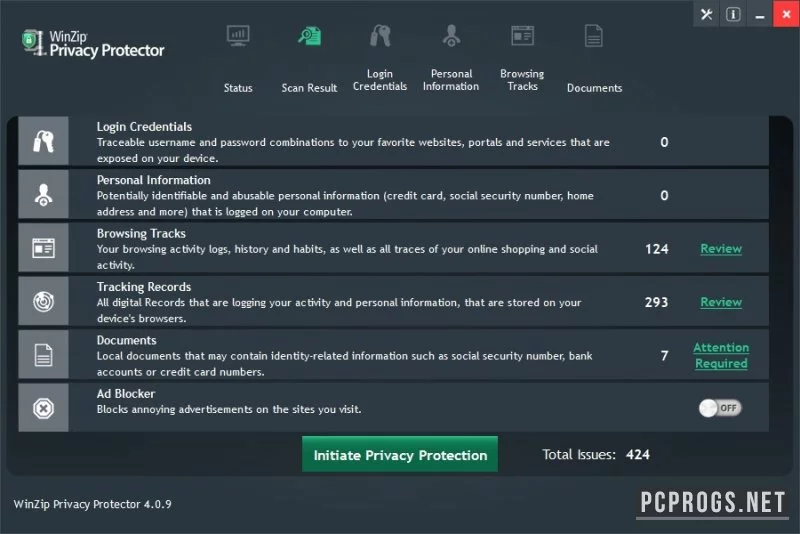Image resolution: width=800 pixels, height=534 pixels.
Task: Click the version text WinZip Privacy Protector 4.0.9
Action: (92, 504)
